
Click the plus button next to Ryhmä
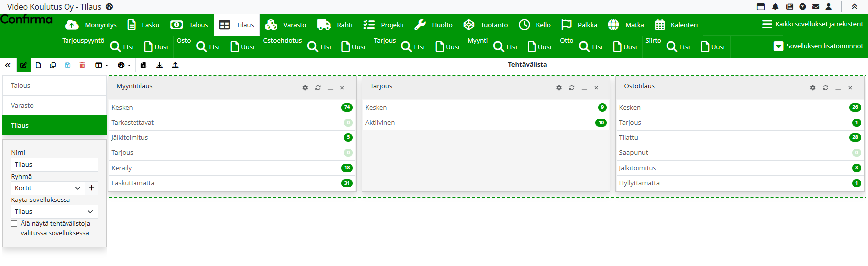[x=92, y=188]
